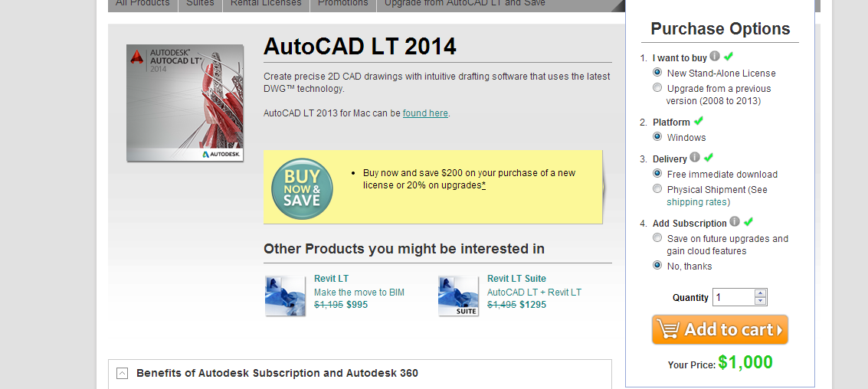Open the All Products tab
Viewport: 868px width, 389px height.
coord(142,4)
